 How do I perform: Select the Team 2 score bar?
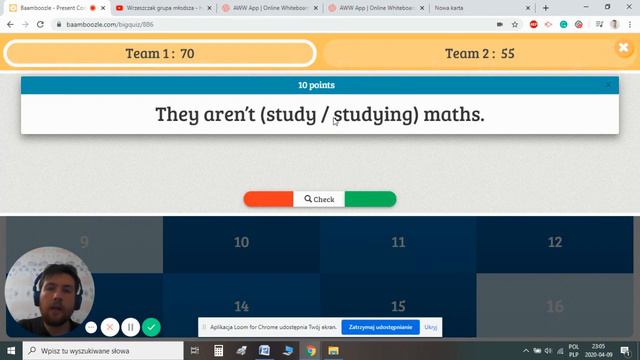click(x=480, y=53)
